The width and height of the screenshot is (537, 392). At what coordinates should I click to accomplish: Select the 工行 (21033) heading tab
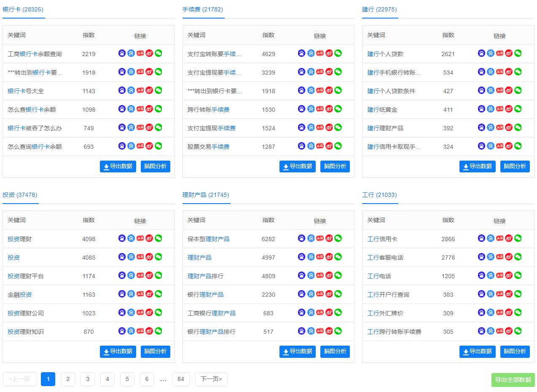379,195
